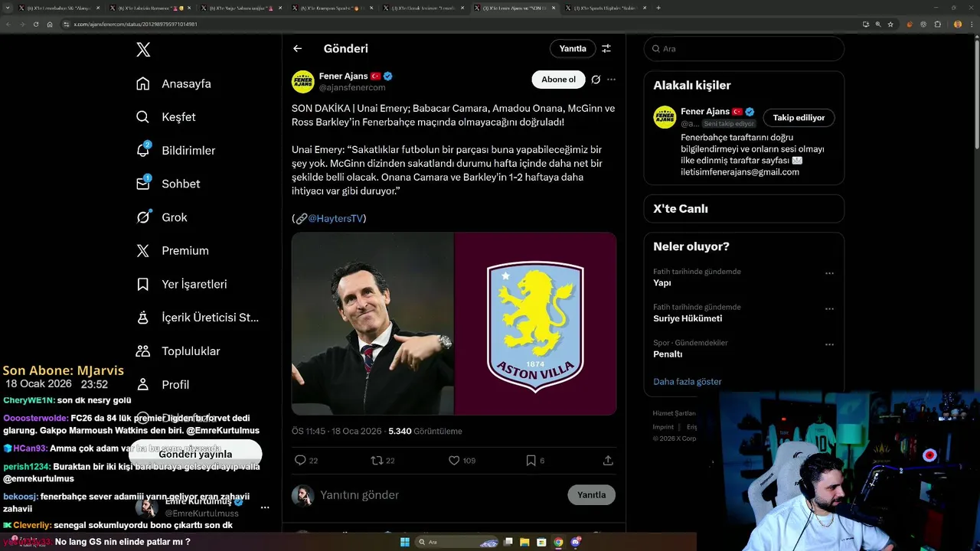Click the X'te Canlı section header

click(x=681, y=209)
